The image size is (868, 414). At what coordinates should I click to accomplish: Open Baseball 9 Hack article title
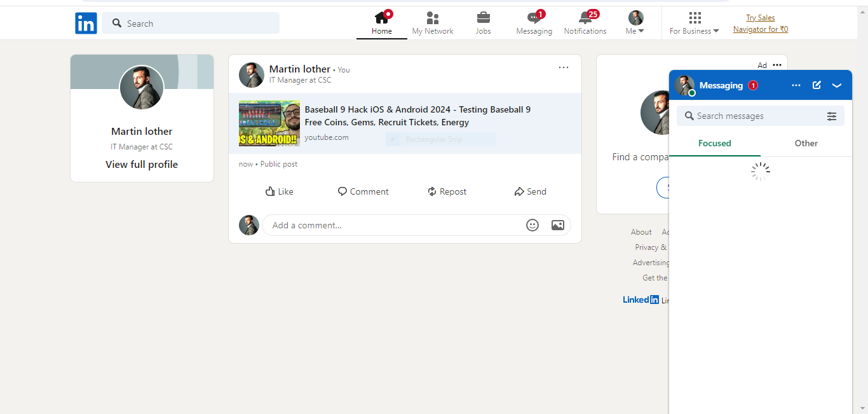417,116
